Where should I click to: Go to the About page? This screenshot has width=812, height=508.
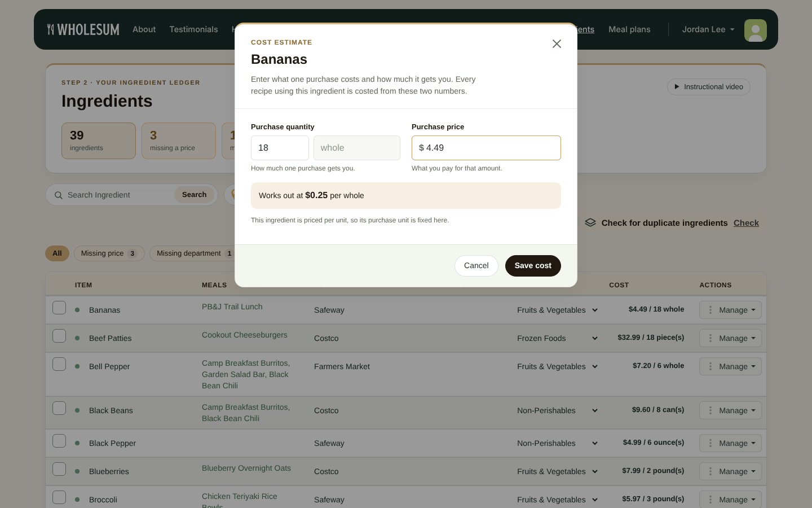(144, 29)
